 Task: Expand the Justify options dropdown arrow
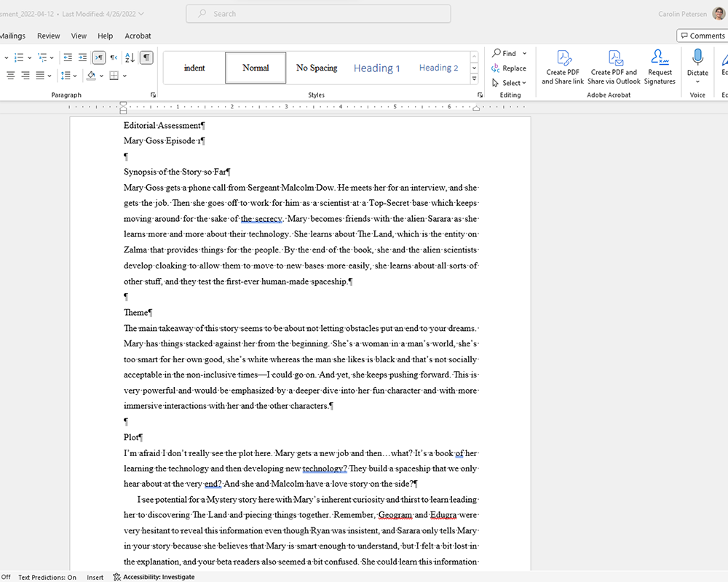(50, 76)
